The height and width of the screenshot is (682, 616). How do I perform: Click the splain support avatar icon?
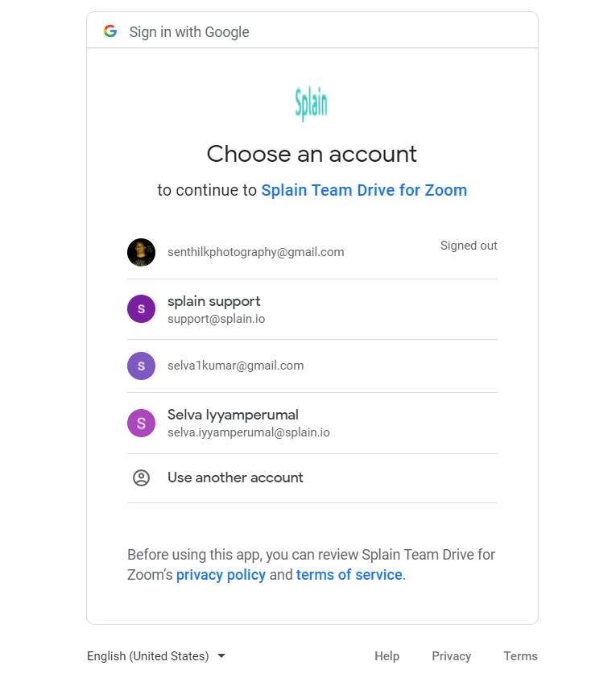(141, 308)
